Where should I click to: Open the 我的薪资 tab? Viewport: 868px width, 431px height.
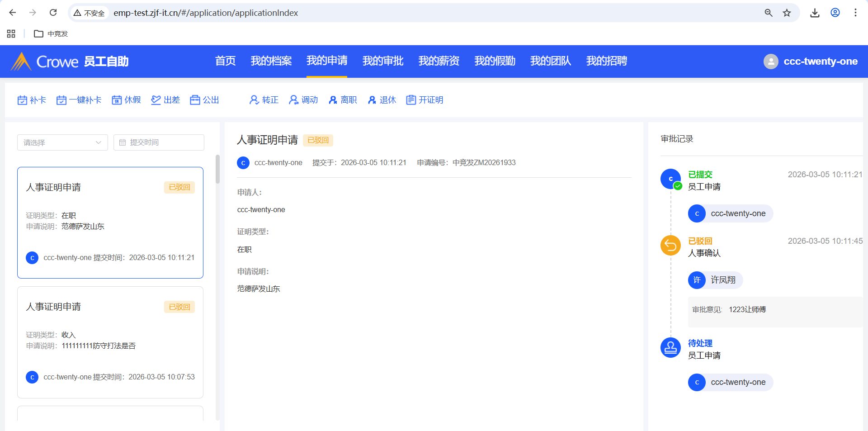[439, 61]
